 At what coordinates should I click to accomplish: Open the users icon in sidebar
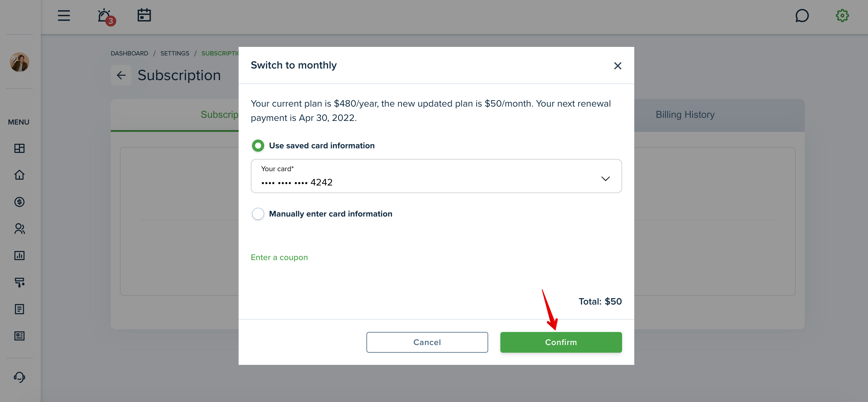(19, 229)
